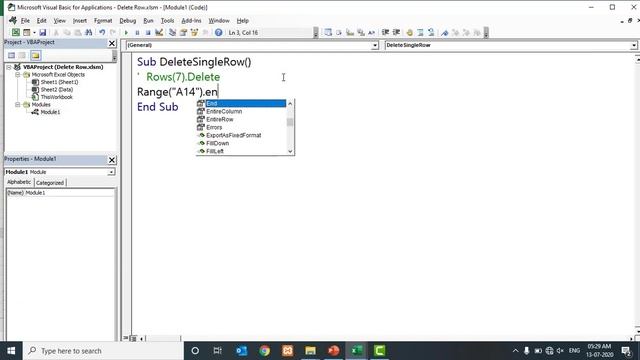
Task: Open the Project Explorer toolbar icon
Action: (x=172, y=32)
